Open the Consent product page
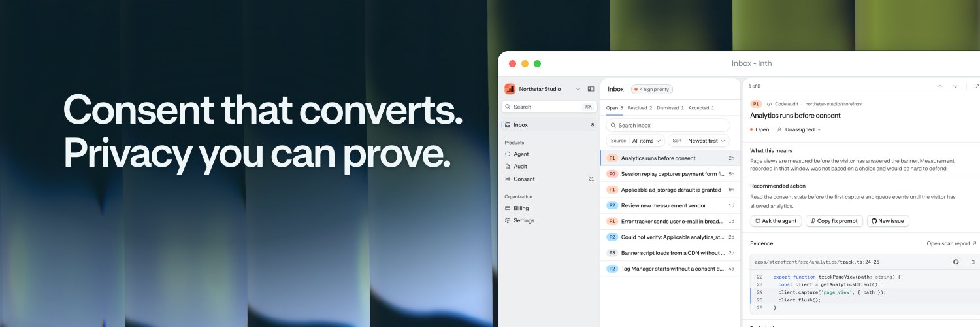The height and width of the screenshot is (327, 980). 549,179
